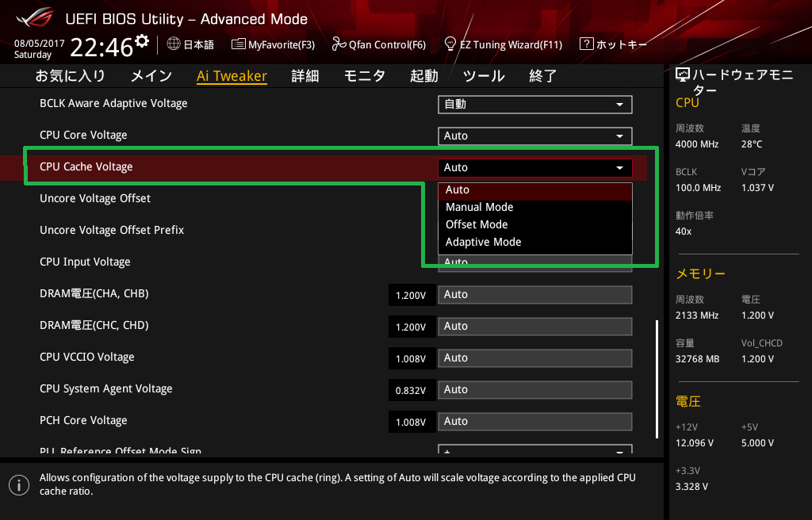Viewport: 812px width, 520px height.
Task: Click 5.000 V +5V reading
Action: coord(757,443)
